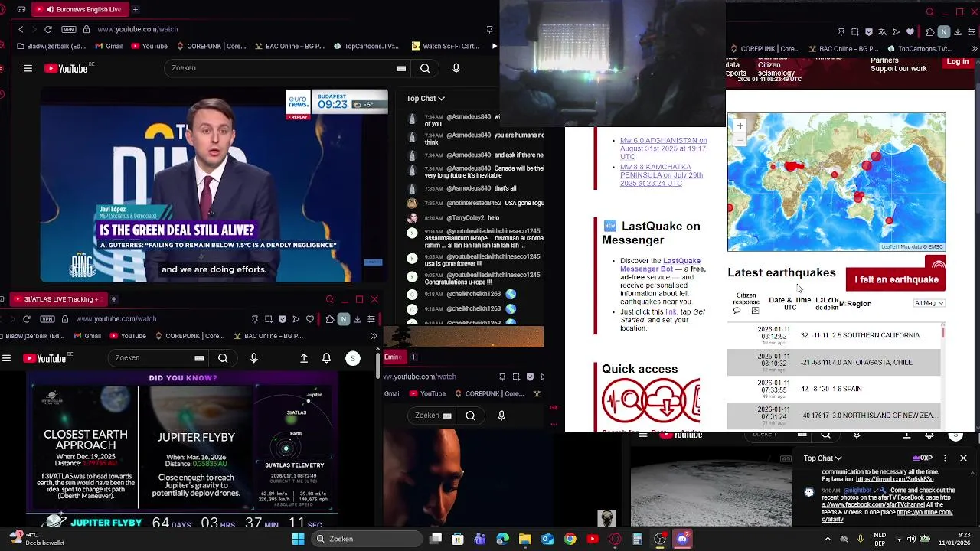
Task: Reload the 3I/ATLAS LIVE Tracking page
Action: tap(27, 318)
